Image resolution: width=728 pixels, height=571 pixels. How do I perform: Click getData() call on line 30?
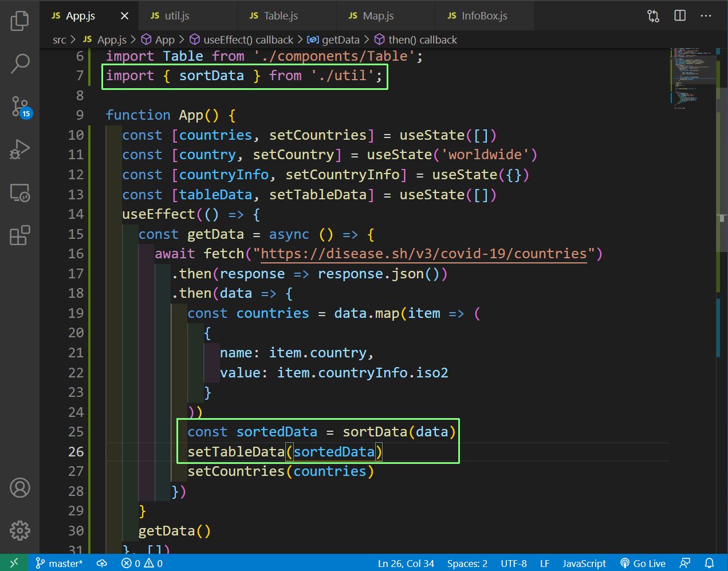(x=175, y=531)
